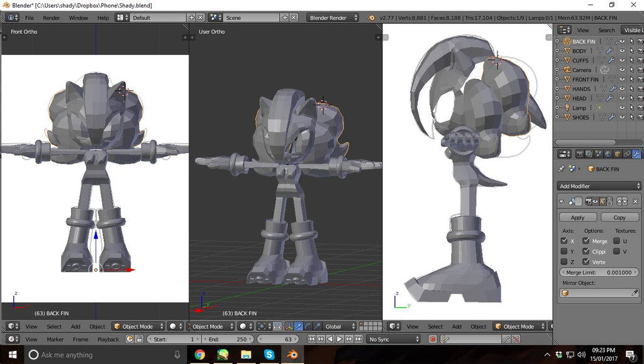This screenshot has height=364, width=644.
Task: Open the Add Modifier dropdown
Action: pos(599,186)
